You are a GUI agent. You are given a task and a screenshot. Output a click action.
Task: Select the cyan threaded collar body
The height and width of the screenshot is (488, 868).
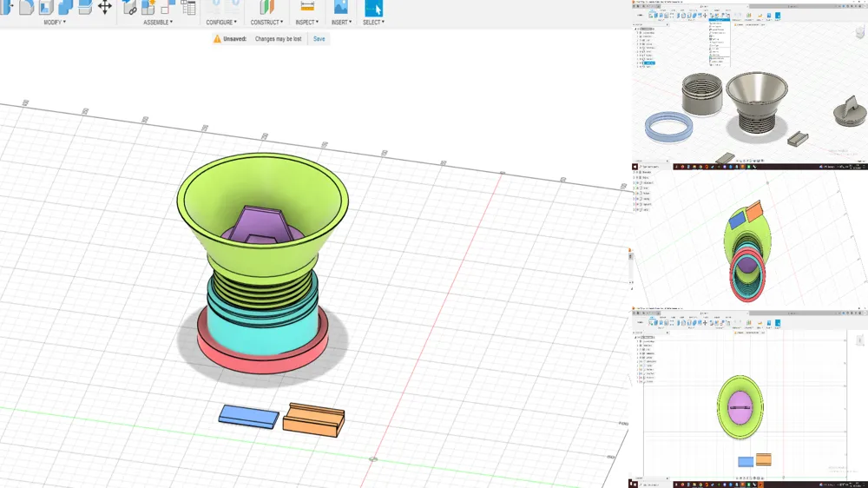263,333
